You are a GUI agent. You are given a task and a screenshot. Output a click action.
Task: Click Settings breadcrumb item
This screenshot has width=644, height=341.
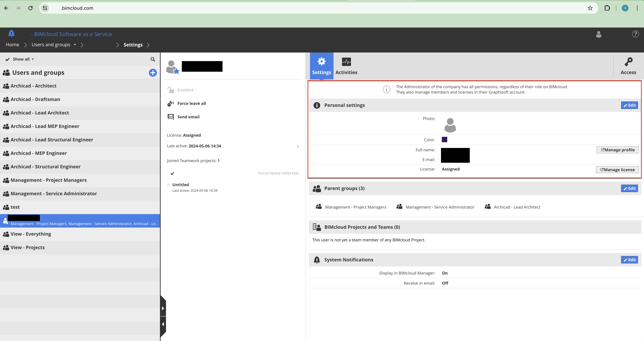(133, 45)
